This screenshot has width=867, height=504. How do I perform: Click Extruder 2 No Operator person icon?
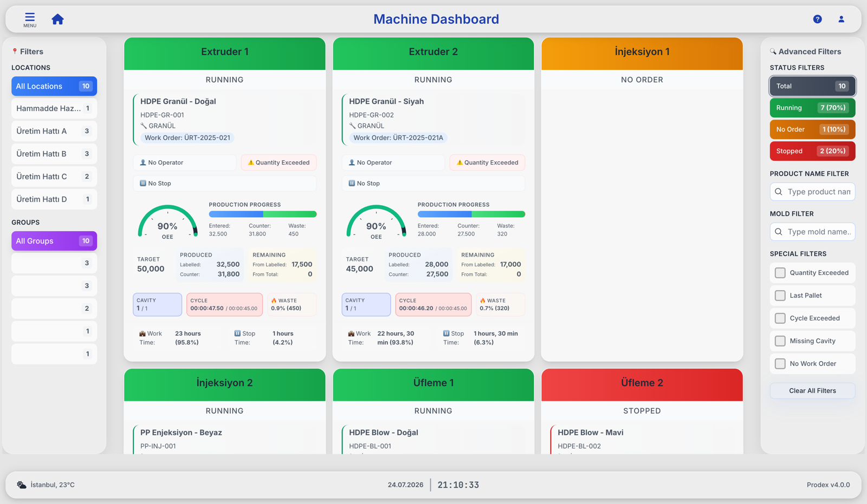[x=352, y=162]
